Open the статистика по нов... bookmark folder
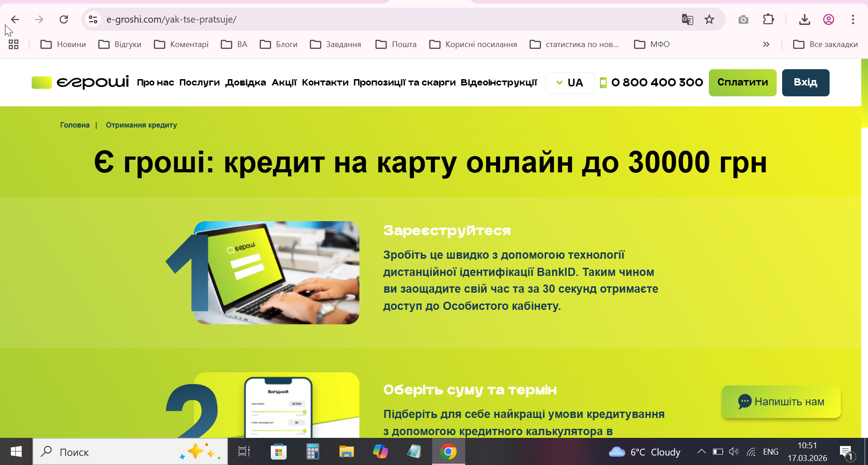This screenshot has height=465, width=868. pos(575,44)
